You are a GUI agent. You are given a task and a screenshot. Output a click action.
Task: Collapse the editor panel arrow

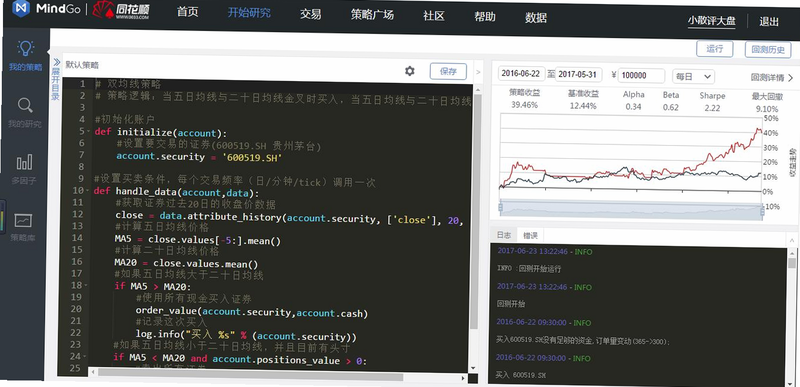point(478,72)
